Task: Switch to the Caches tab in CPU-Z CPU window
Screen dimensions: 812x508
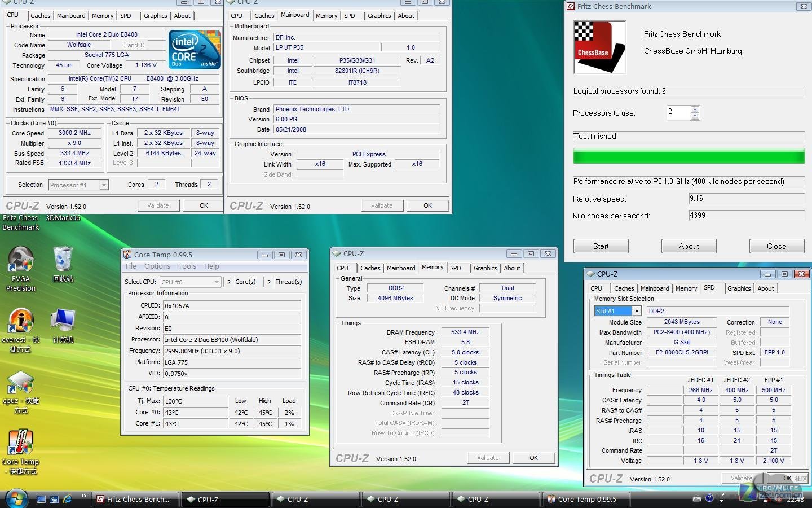Action: 40,16
